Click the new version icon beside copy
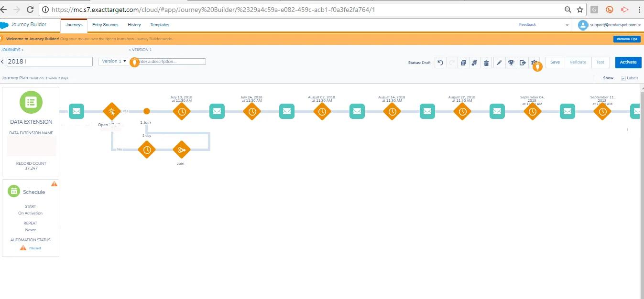 tap(474, 63)
